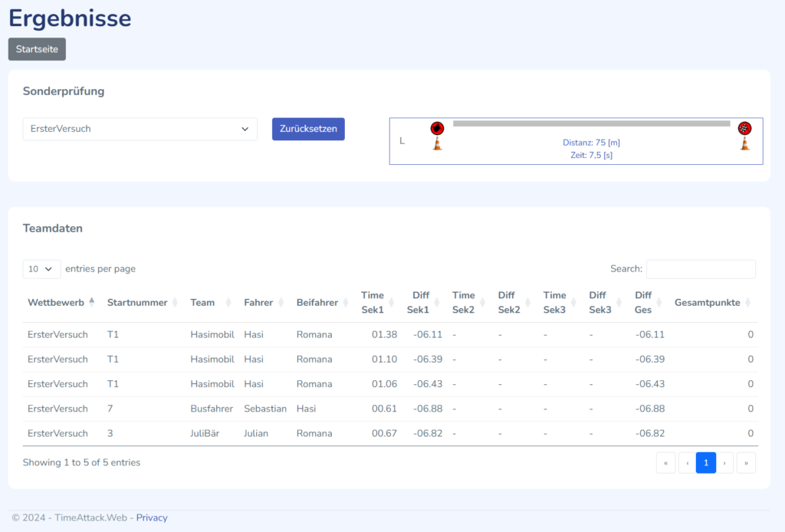Click Startnummer 7 cell
The image size is (785, 532).
click(110, 409)
